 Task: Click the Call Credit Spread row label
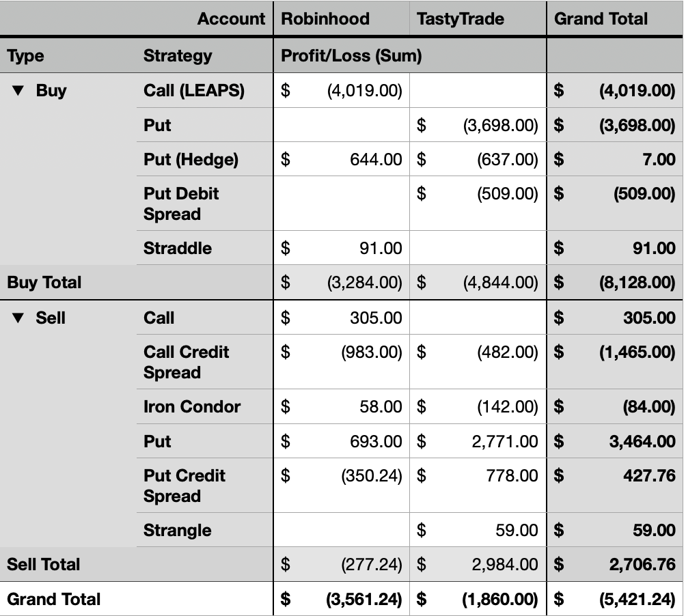(186, 362)
